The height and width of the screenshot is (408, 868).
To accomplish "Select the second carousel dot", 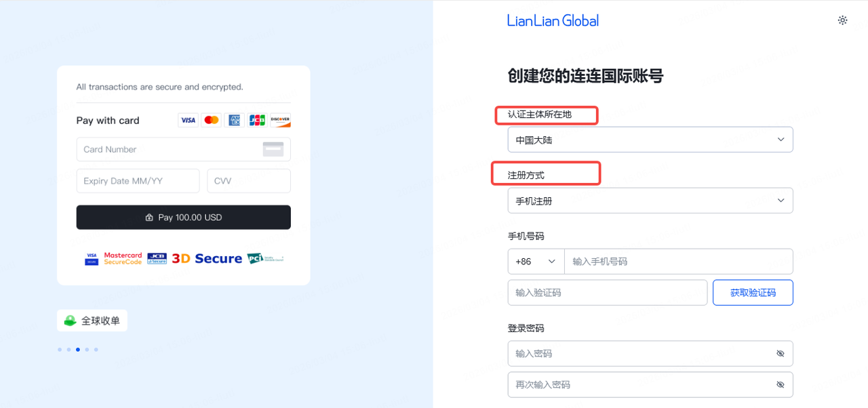I will pos(68,350).
